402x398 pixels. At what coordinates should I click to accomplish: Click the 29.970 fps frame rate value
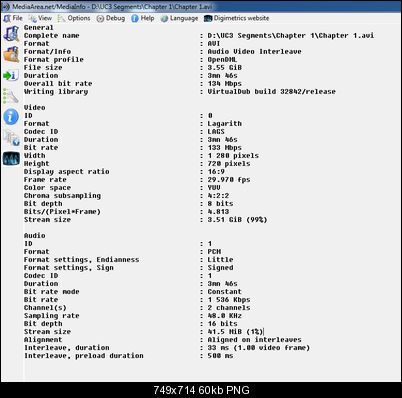coord(229,179)
